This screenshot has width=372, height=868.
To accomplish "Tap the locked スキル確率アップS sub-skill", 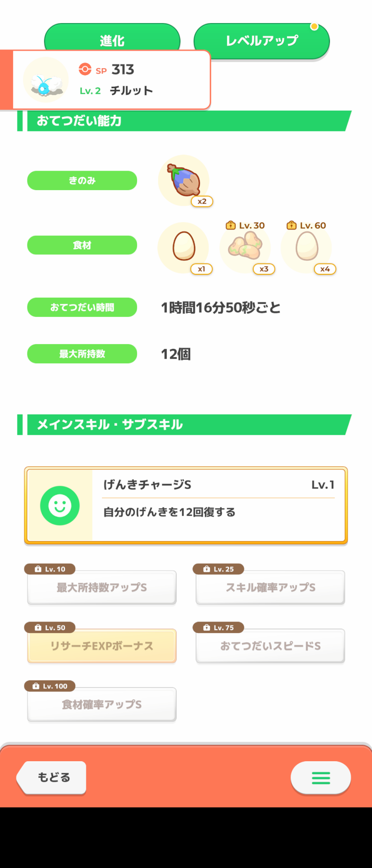I will tap(270, 588).
